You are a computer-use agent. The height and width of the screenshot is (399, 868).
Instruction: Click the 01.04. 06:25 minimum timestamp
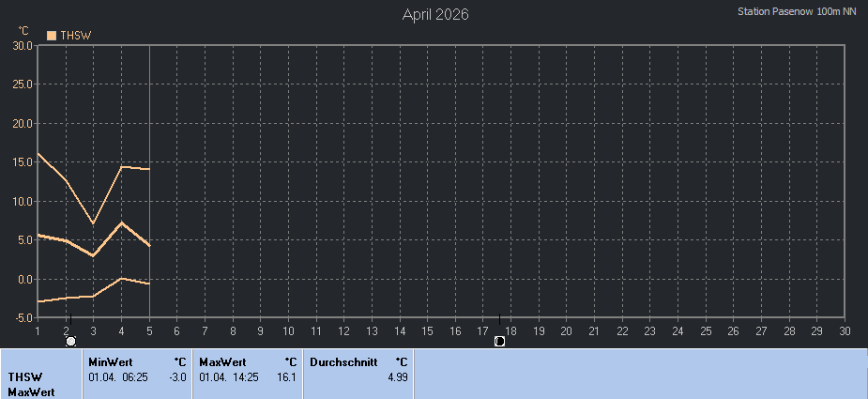[x=117, y=376]
